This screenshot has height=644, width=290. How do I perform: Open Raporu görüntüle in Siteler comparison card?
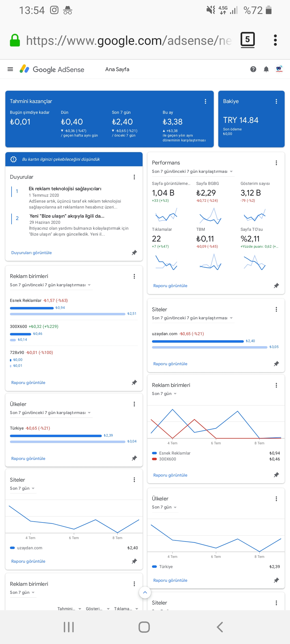click(170, 364)
